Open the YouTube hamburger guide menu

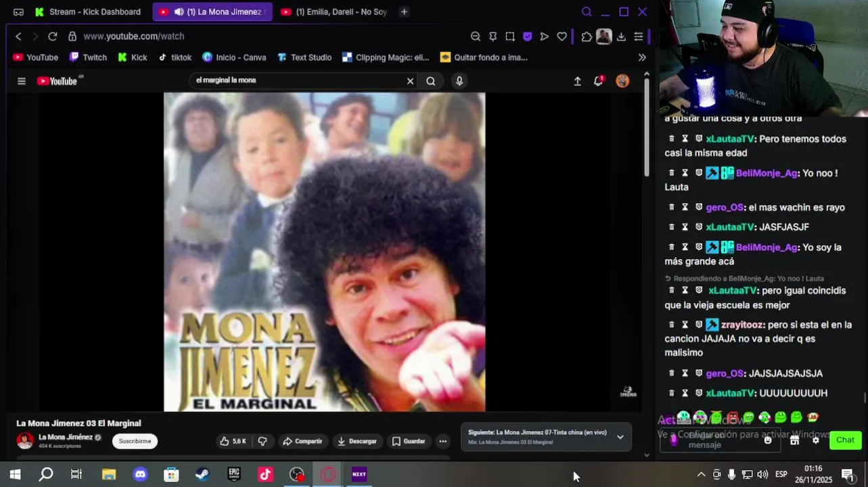pos(22,81)
